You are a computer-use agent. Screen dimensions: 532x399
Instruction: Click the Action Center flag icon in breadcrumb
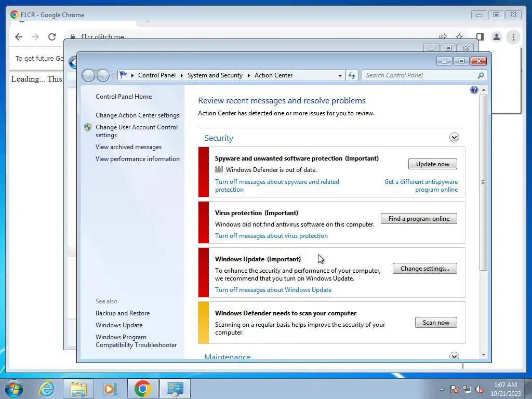[123, 75]
